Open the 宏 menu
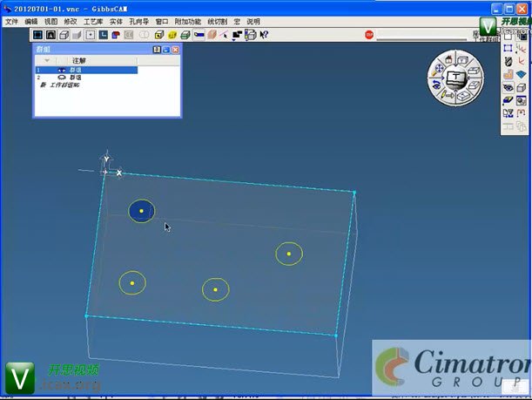 [x=237, y=22]
